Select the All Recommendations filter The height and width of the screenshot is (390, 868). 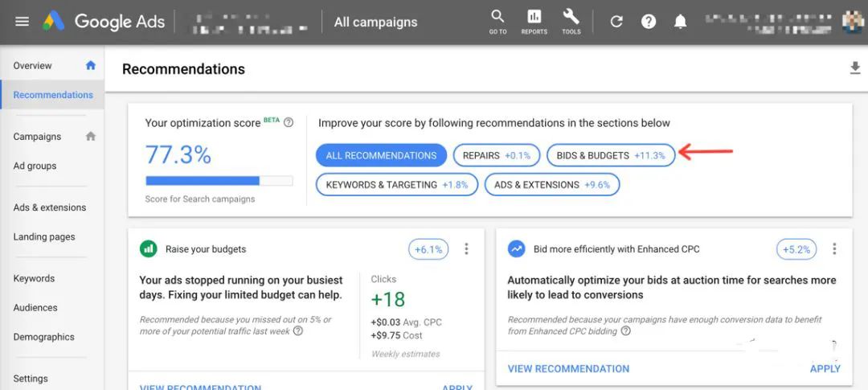(381, 155)
